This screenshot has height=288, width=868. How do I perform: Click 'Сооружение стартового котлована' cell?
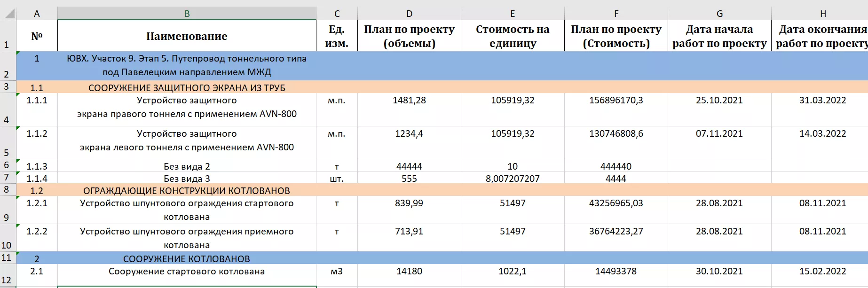(187, 272)
